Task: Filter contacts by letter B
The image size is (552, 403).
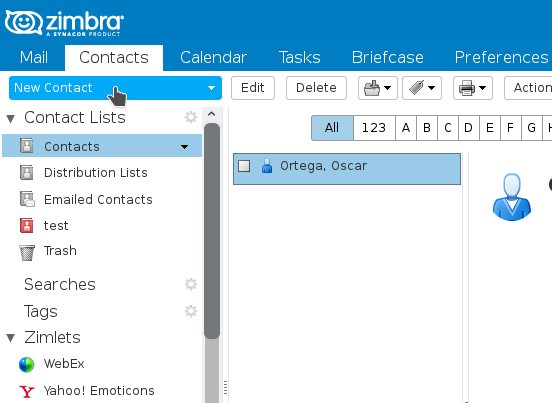Action: pos(427,128)
